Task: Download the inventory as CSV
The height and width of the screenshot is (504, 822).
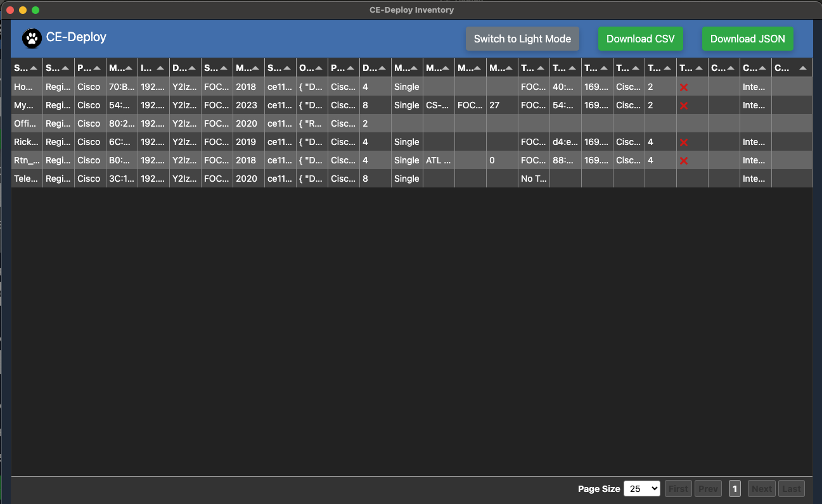Action: (x=640, y=39)
